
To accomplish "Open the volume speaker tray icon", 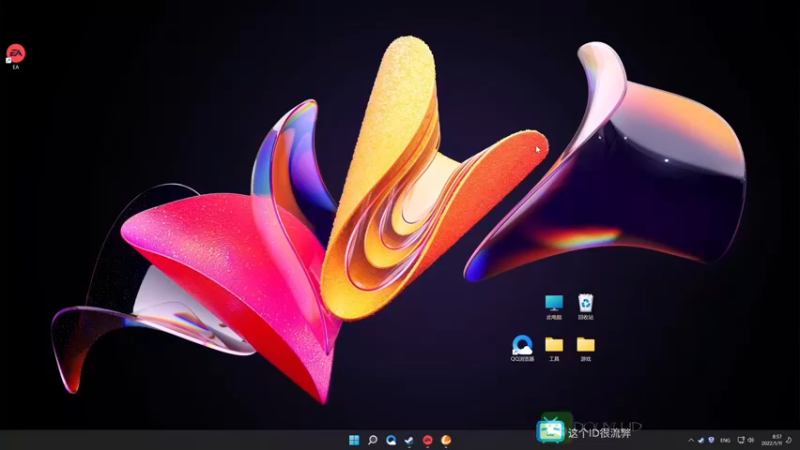I will click(751, 440).
